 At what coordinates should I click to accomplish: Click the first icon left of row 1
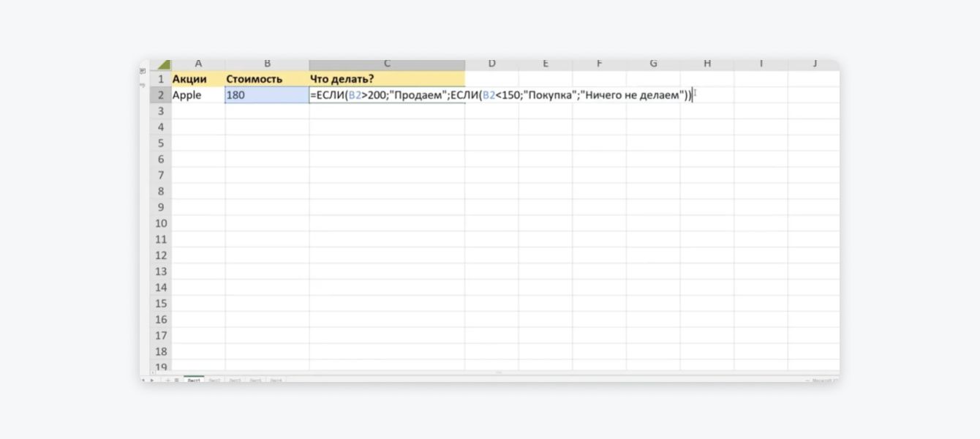[143, 71]
